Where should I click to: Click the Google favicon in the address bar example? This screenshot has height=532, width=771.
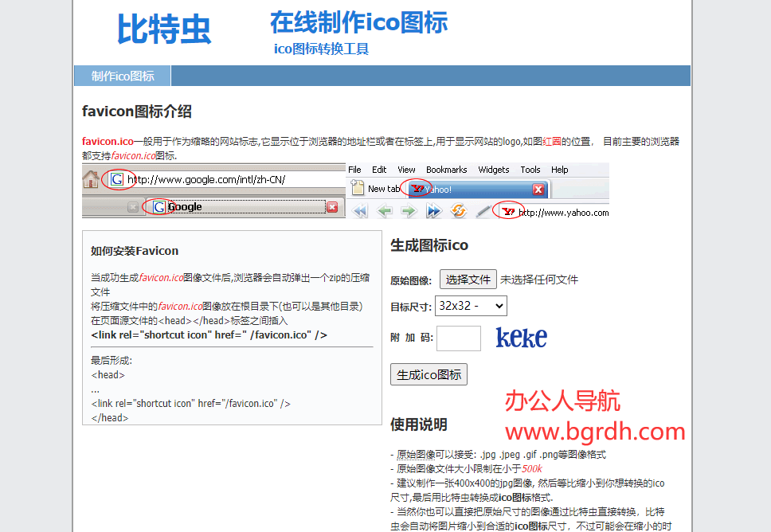tap(117, 180)
